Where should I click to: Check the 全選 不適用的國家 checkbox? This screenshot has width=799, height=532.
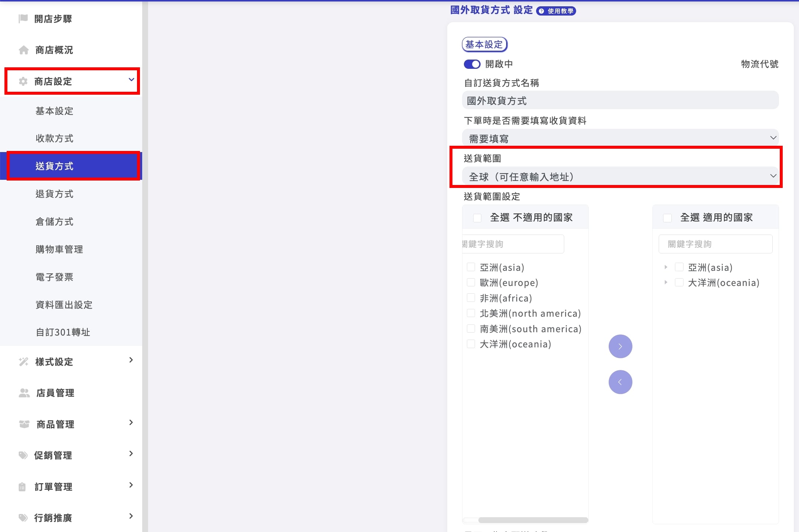pyautogui.click(x=477, y=218)
